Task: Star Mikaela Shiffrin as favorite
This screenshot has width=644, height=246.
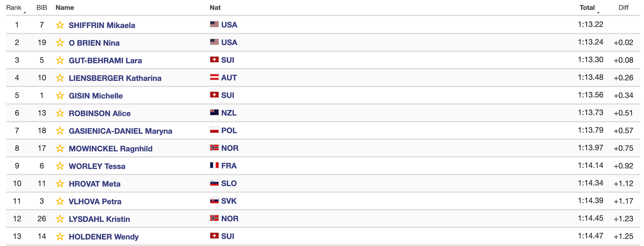Action: pos(60,25)
